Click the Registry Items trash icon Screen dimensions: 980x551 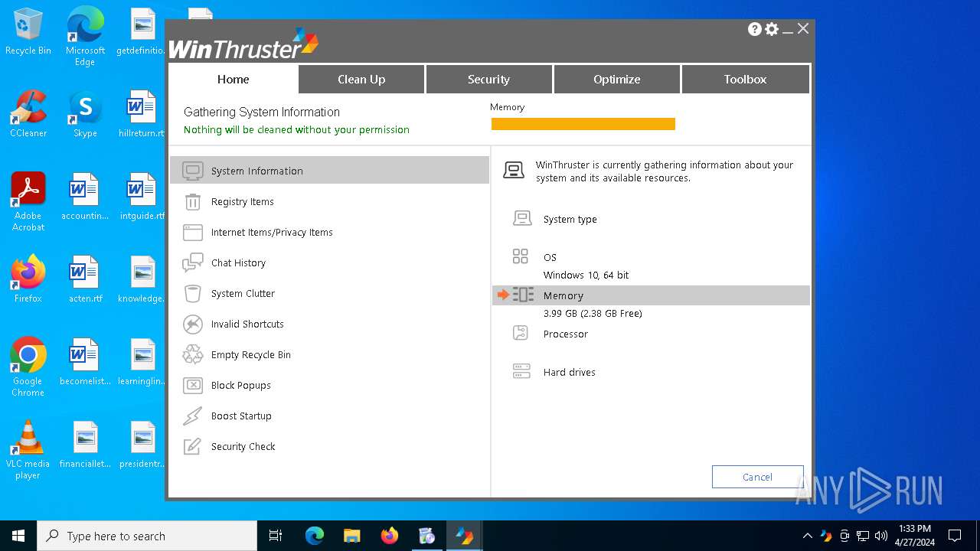coord(193,201)
